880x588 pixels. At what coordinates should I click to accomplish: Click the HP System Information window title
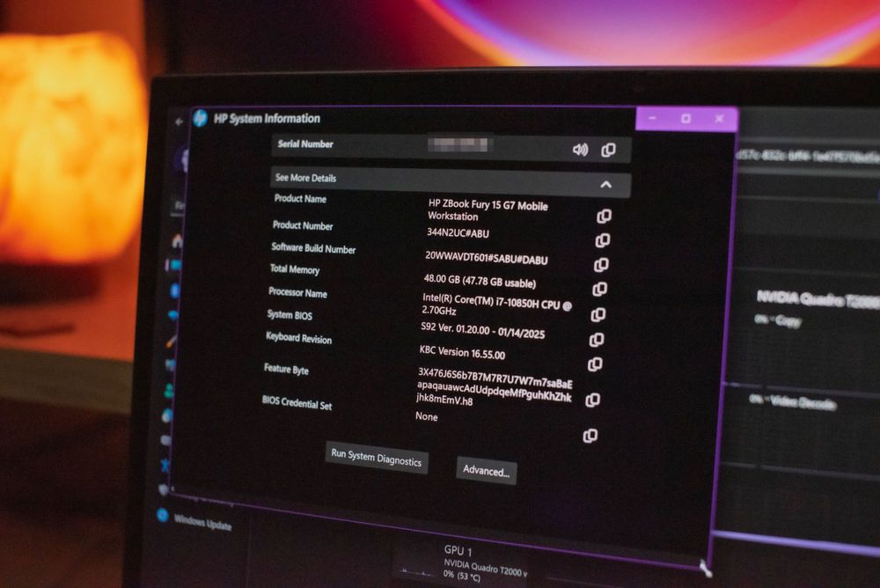pos(268,119)
